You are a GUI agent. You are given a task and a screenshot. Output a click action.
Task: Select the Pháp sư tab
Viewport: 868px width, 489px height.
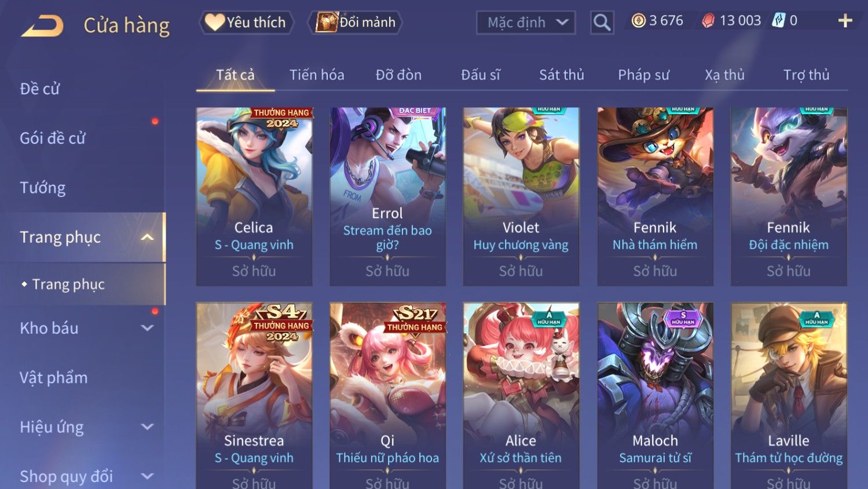643,75
